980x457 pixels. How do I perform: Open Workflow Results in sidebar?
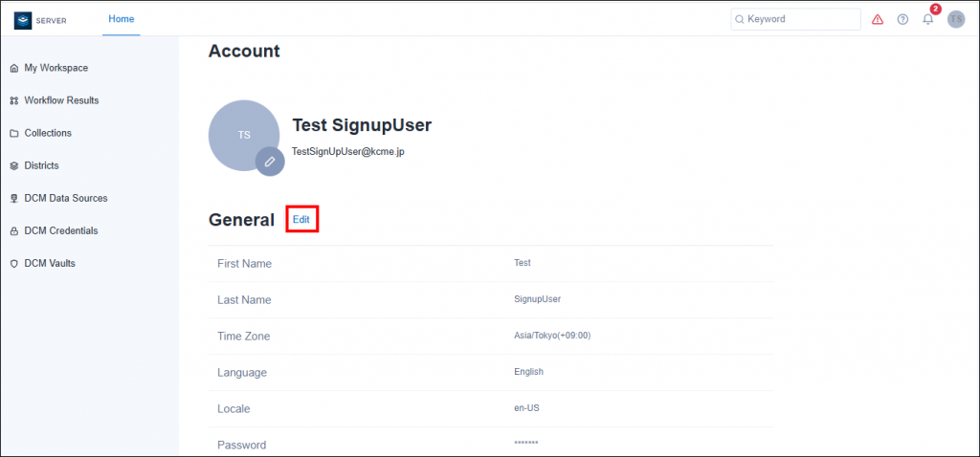tap(61, 100)
